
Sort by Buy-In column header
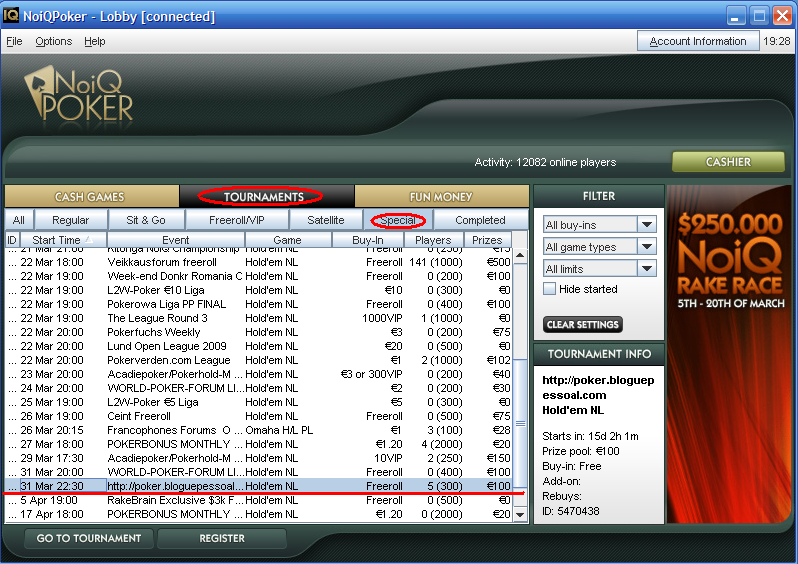(x=367, y=240)
